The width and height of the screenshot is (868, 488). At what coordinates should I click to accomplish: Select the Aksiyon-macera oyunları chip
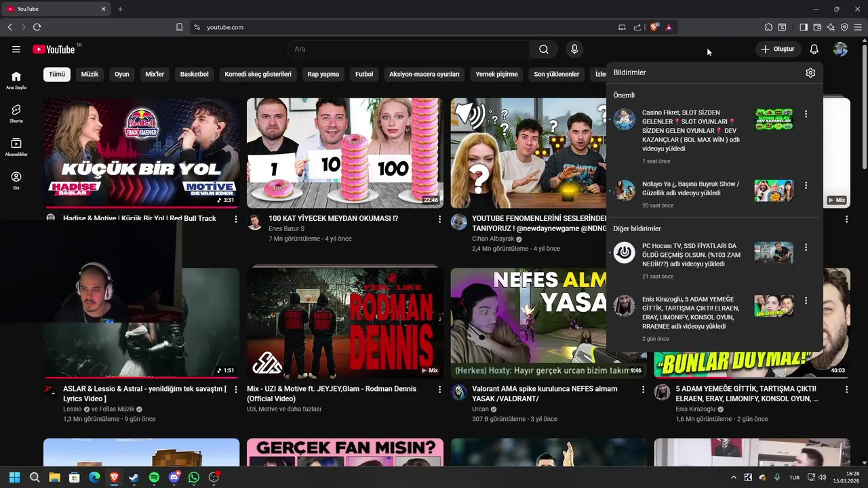[x=425, y=74]
